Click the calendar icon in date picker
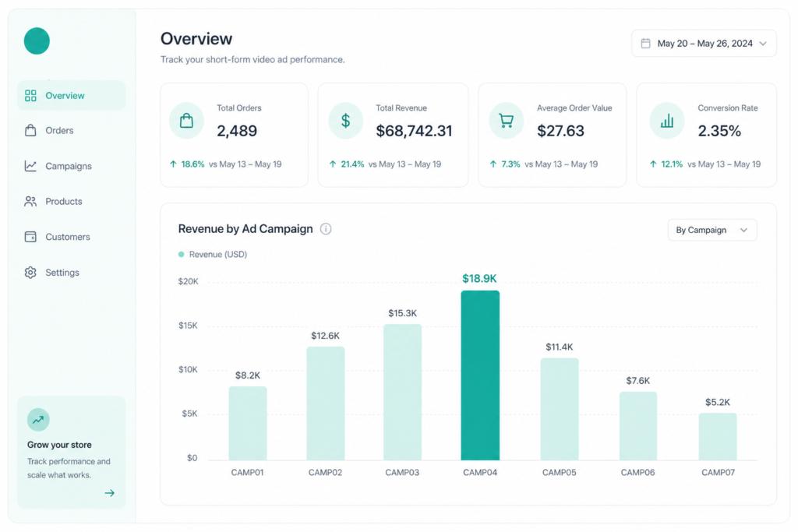Screen dimensions: 798x532 click(x=645, y=44)
